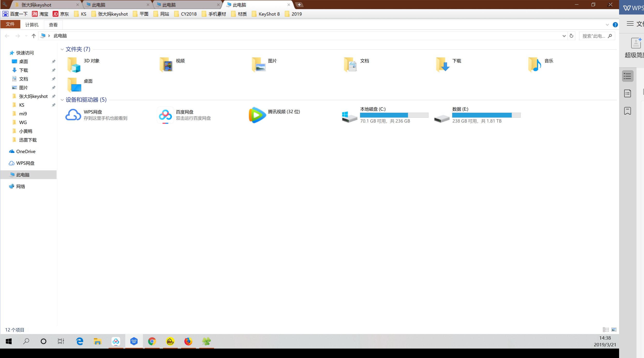This screenshot has height=358, width=644.
Task: Open the 计算机 ribbon tab
Action: pyautogui.click(x=32, y=25)
